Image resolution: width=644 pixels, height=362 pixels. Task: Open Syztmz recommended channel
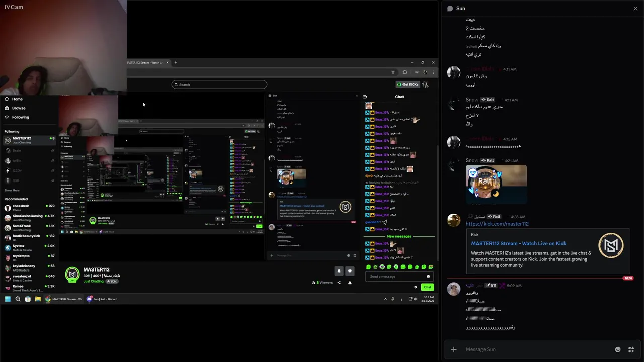pyautogui.click(x=29, y=247)
